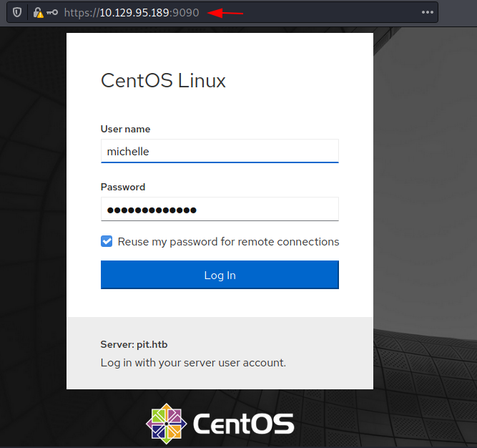Focus the URL address bar text
The image size is (477, 448).
tap(132, 12)
